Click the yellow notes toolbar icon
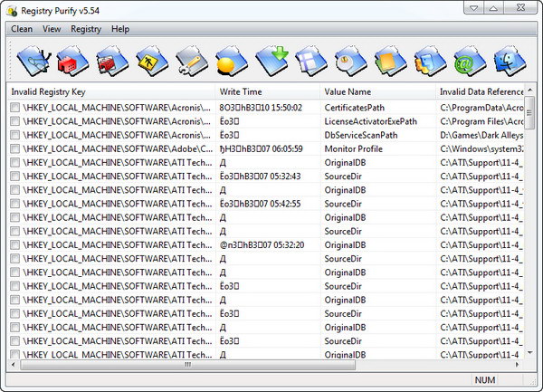 387,62
